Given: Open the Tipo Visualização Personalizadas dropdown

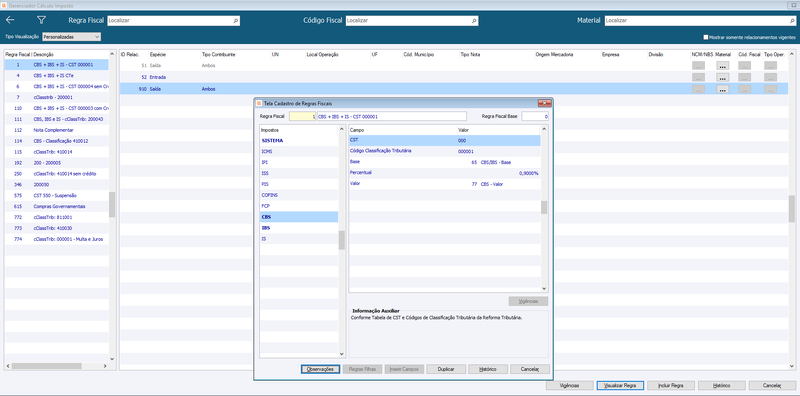Looking at the screenshot, I should tap(71, 37).
